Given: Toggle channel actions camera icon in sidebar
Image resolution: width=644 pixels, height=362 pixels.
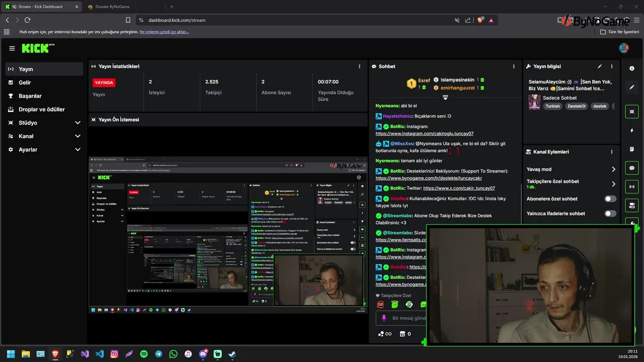Looking at the screenshot, I should 632,205.
